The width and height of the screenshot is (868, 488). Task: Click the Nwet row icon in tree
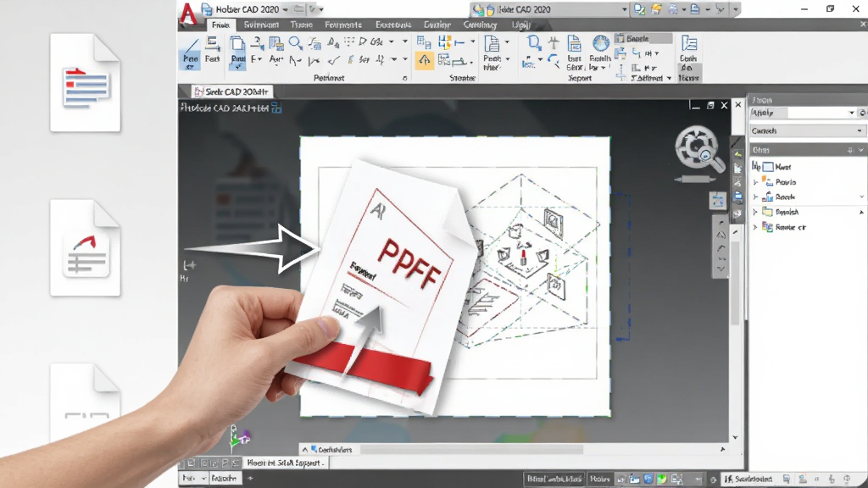(x=768, y=167)
